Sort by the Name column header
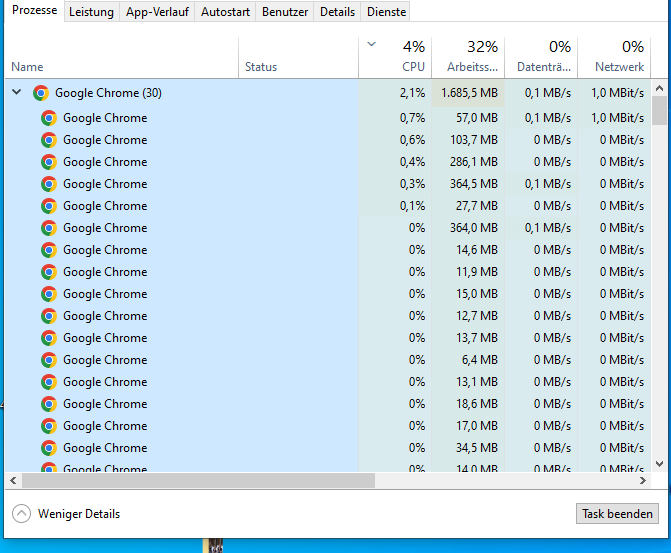671x553 pixels. point(122,58)
